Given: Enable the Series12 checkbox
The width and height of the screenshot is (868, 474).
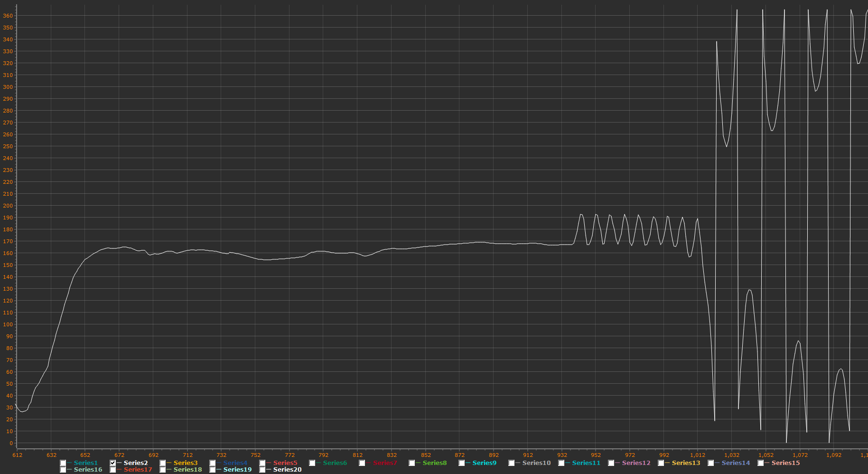Looking at the screenshot, I should coord(611,463).
